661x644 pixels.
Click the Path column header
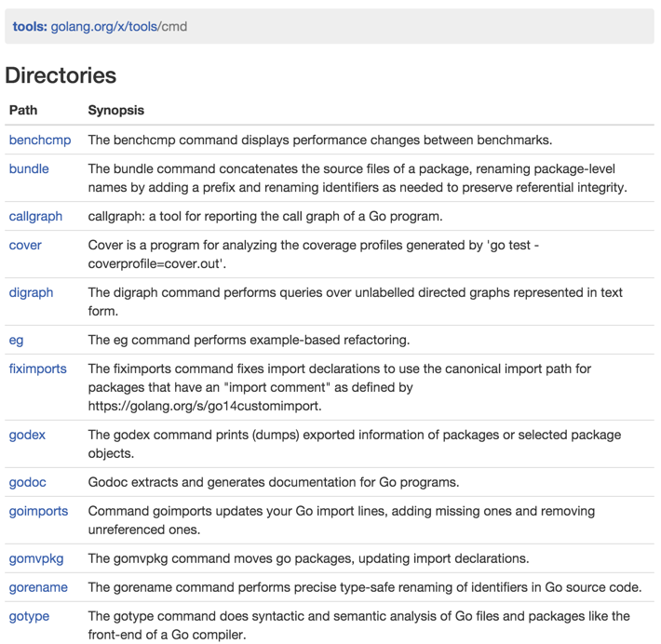(x=23, y=110)
